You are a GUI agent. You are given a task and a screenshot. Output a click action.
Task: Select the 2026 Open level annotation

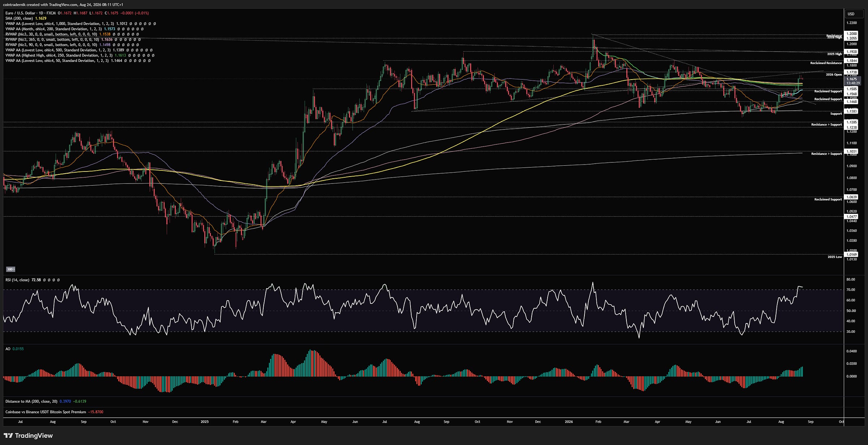(834, 75)
